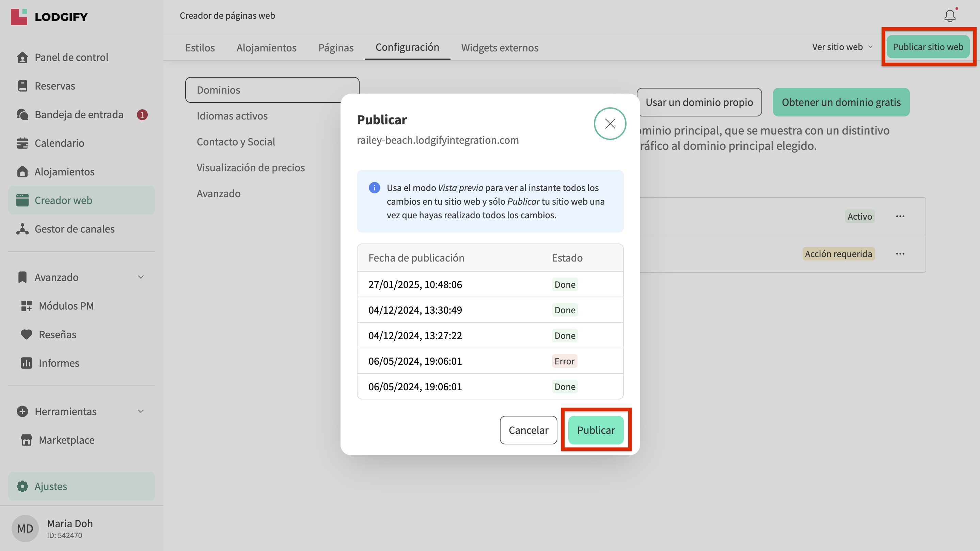The image size is (980, 551).
Task: Click the Ajustes gear icon
Action: [x=22, y=486]
